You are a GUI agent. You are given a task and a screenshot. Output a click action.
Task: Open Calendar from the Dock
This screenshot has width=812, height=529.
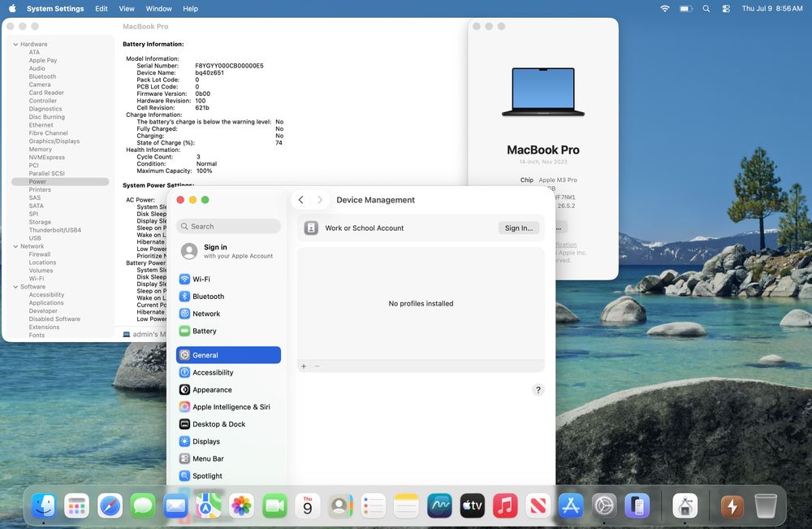point(308,505)
